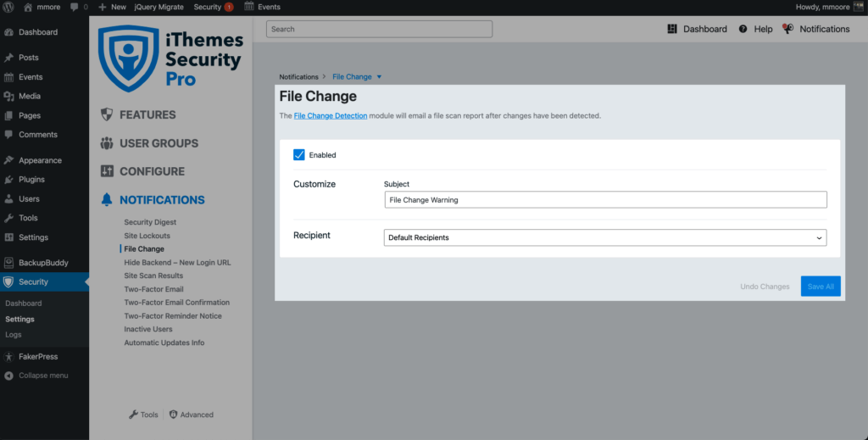Expand the File Change breadcrumb dropdown arrow
The width and height of the screenshot is (868, 440).
click(x=379, y=77)
